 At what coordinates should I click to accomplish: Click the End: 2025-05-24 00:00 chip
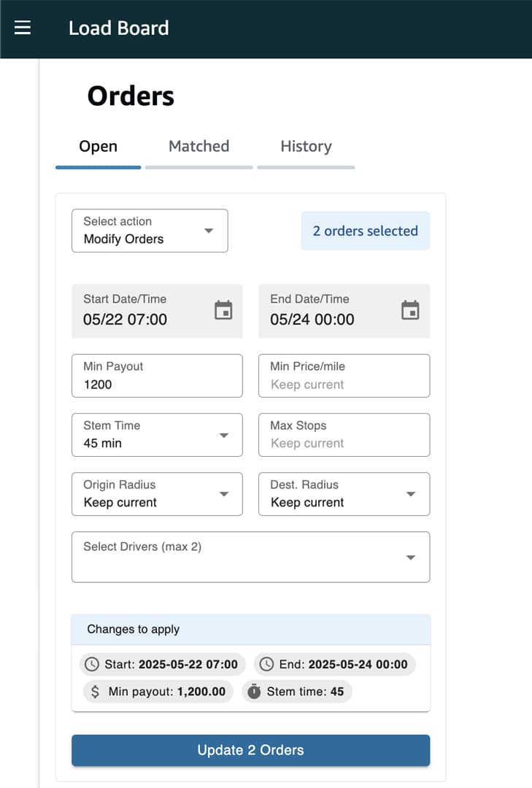tap(334, 664)
